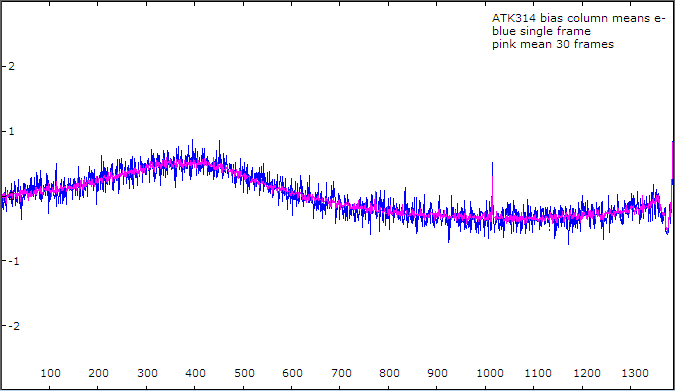Click the x-axis label 700
The height and width of the screenshot is (391, 675).
(341, 373)
